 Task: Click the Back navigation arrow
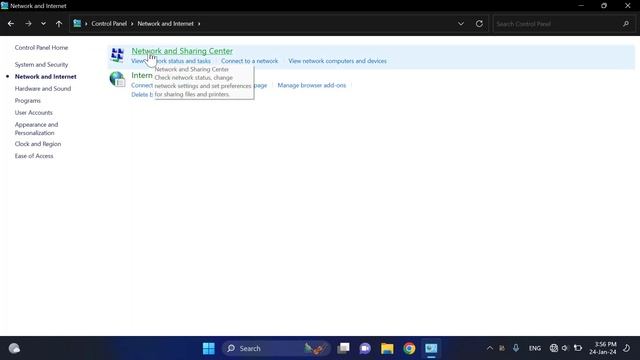(11, 24)
